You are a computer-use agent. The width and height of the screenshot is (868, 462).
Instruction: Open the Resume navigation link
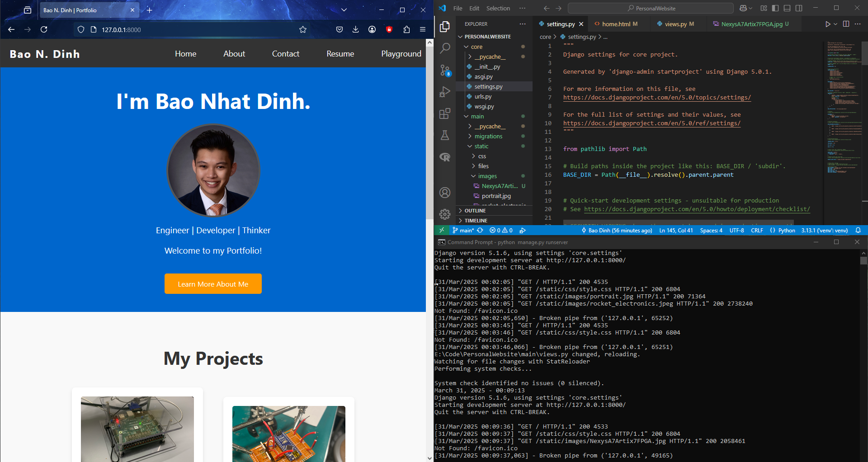coord(340,54)
